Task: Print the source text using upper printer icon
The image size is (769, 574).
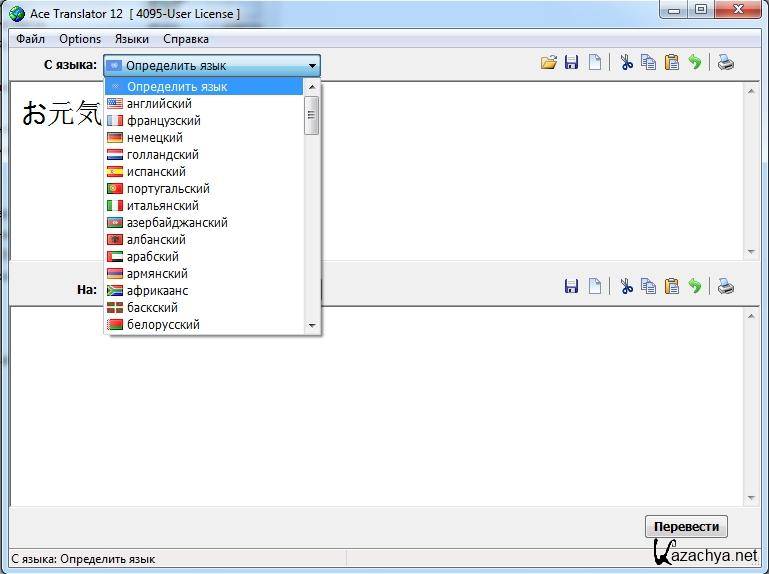Action: (x=726, y=63)
